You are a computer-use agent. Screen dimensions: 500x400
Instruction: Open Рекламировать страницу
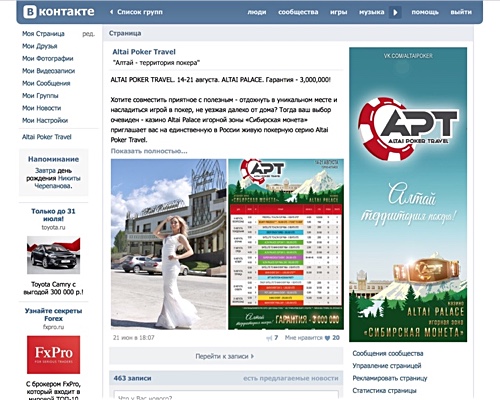coord(390,378)
